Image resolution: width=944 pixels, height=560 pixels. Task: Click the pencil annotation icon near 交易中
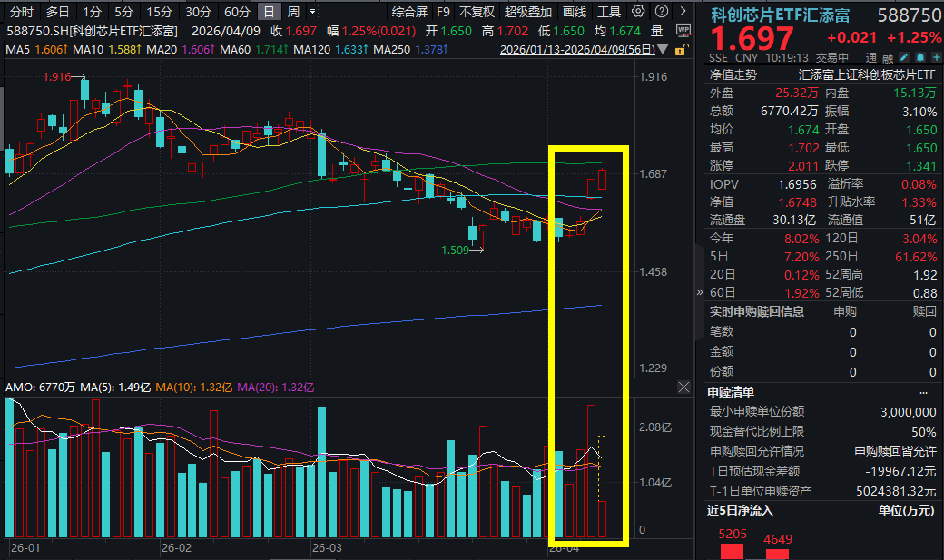coord(904,56)
